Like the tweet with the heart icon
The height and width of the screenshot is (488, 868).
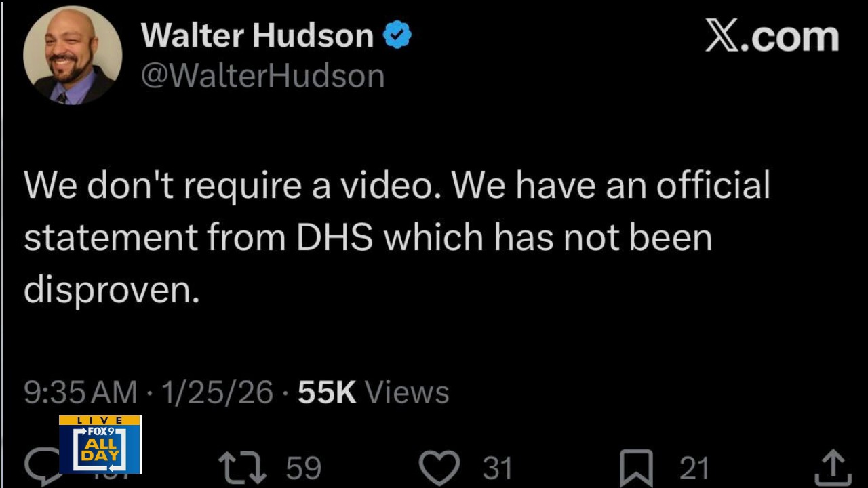pyautogui.click(x=439, y=468)
